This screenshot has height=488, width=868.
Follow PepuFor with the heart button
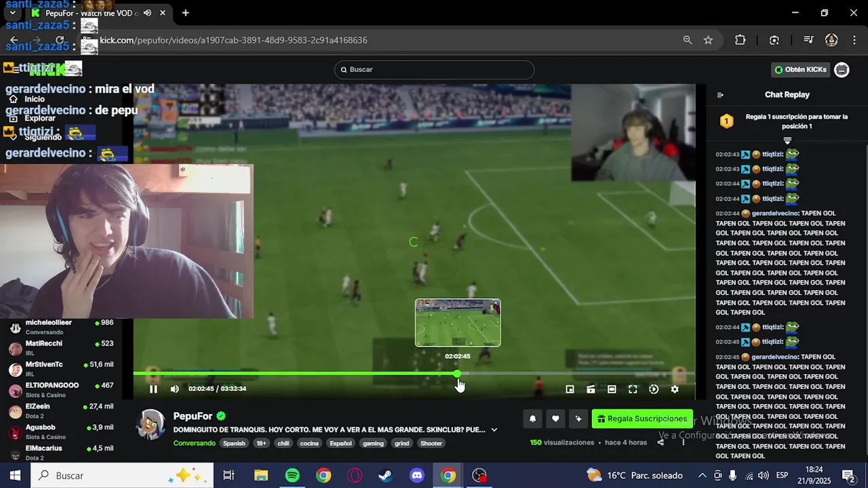click(555, 419)
